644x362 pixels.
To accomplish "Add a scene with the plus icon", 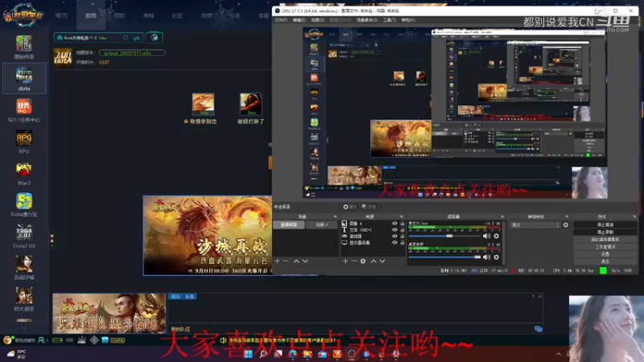I will pyautogui.click(x=277, y=261).
